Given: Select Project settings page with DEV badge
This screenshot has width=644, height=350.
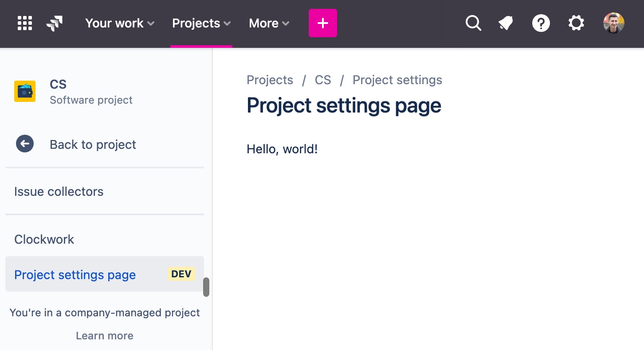Looking at the screenshot, I should 75,275.
